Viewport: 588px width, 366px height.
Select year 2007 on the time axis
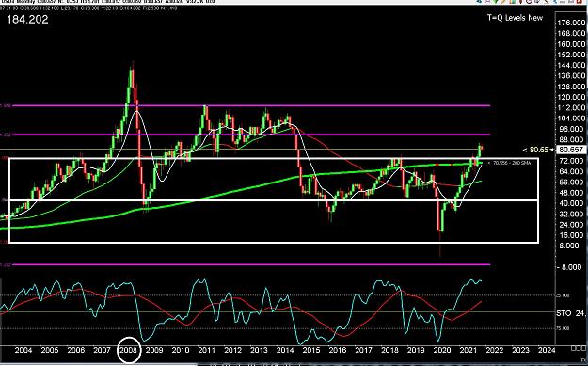pos(102,350)
